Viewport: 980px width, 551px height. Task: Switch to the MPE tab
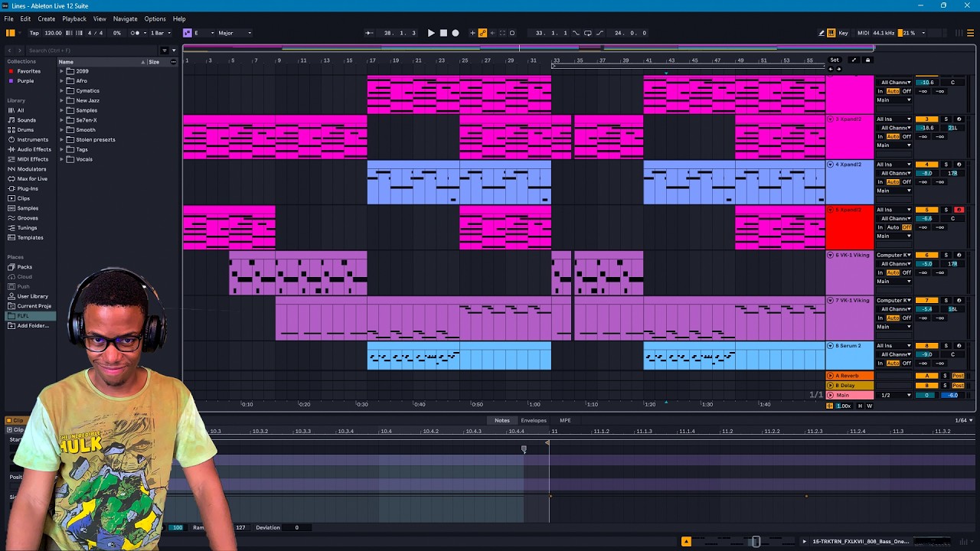point(565,420)
